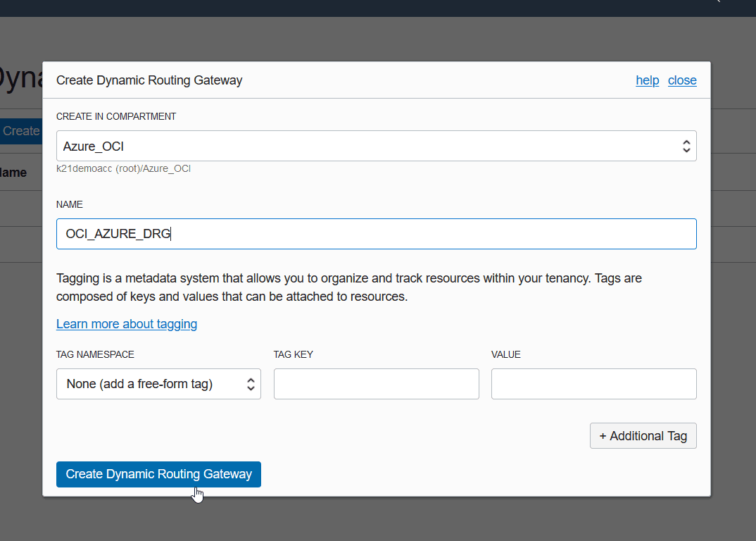
Task: Focus the Tag Key text box
Action: [376, 384]
